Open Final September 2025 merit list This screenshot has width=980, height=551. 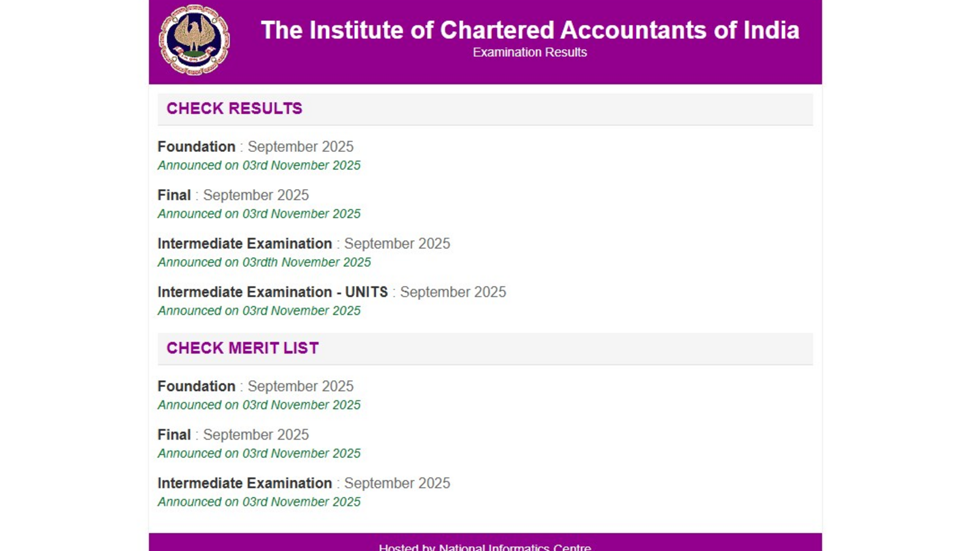pos(233,435)
